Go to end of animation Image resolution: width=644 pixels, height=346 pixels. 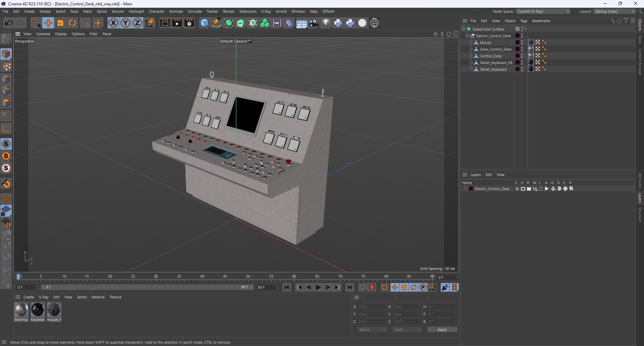[x=350, y=287]
